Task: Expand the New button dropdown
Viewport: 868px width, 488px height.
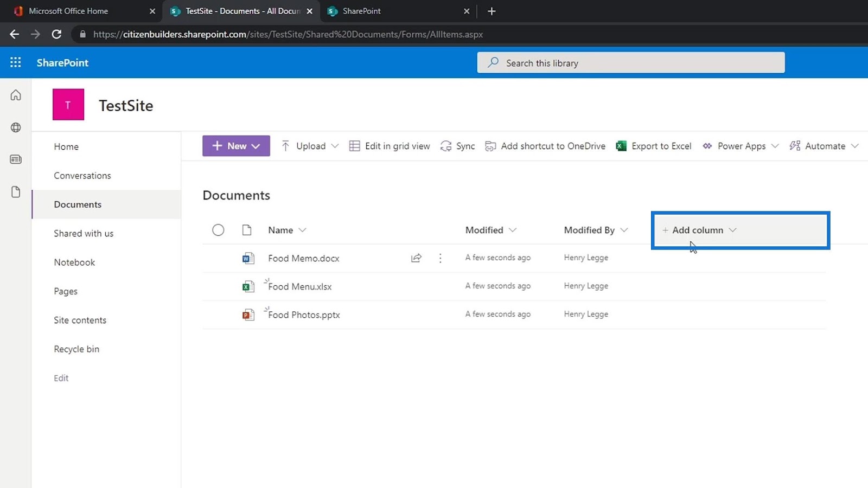Action: (236, 146)
